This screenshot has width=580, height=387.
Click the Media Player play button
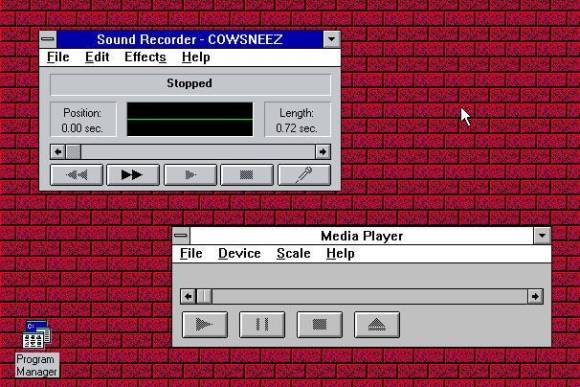(x=205, y=324)
